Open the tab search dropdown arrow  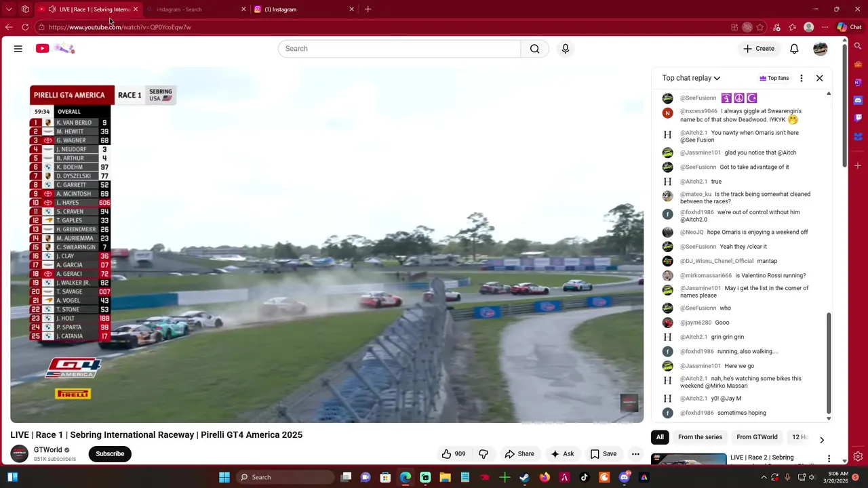[x=9, y=9]
